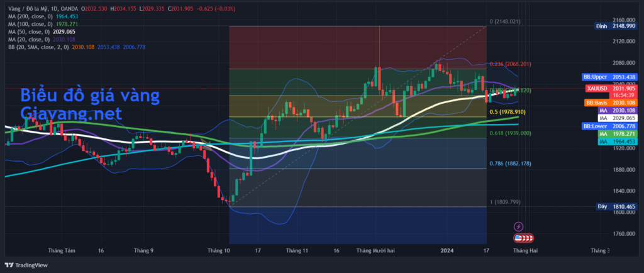Select the 0.5 (1978.910) Fibonacci level
This screenshot has width=644, height=273.
[507, 112]
